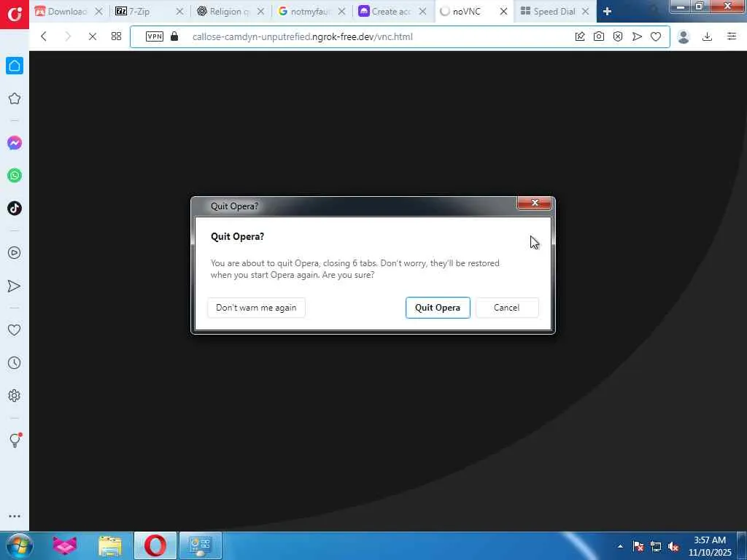Open the network tray icon

tap(656, 546)
